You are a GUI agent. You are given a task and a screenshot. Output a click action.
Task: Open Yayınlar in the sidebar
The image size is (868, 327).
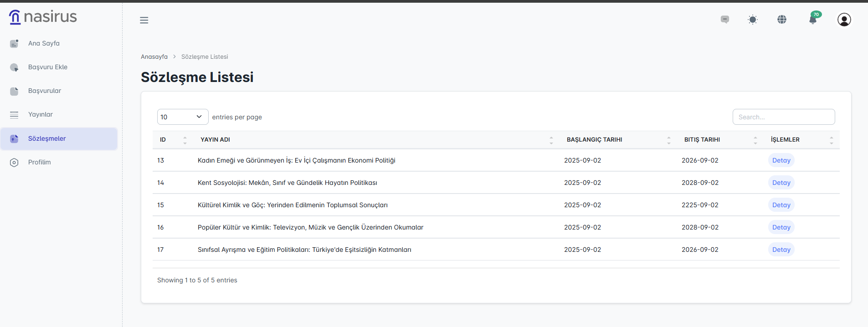[x=41, y=114]
